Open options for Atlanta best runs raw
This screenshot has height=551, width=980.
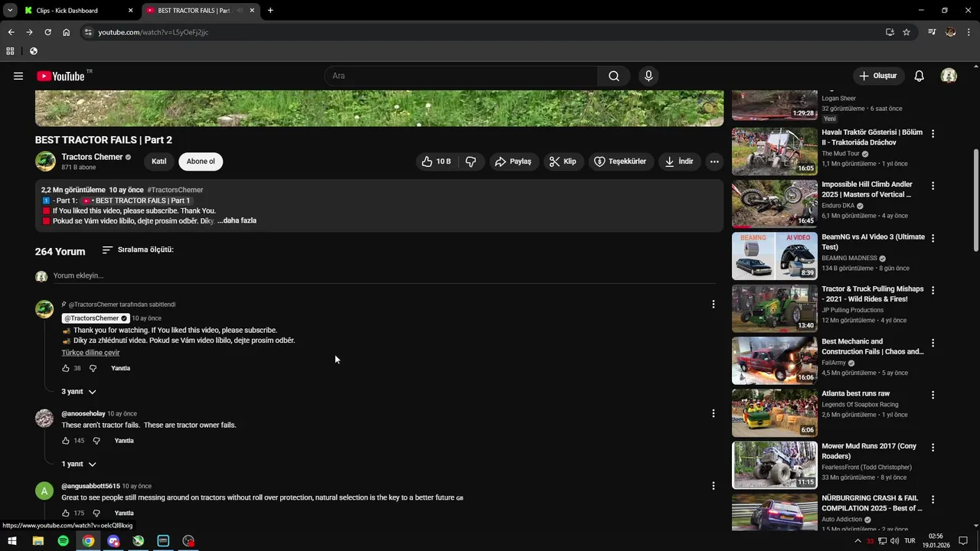click(x=933, y=395)
